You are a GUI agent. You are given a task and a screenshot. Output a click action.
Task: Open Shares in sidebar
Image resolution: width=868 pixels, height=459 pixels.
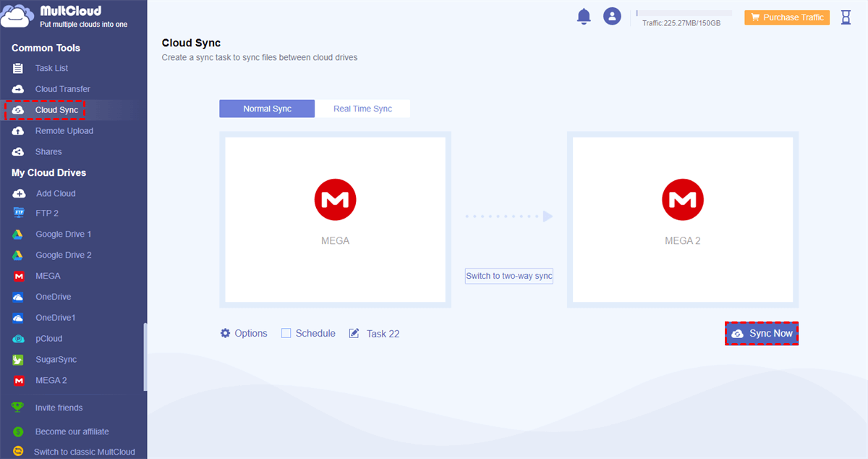coord(48,152)
